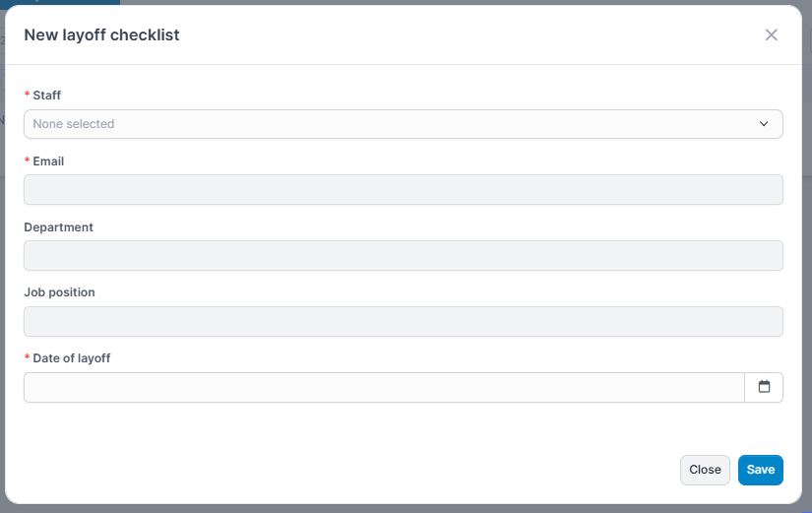
Task: Click the Job position label
Action: [59, 292]
